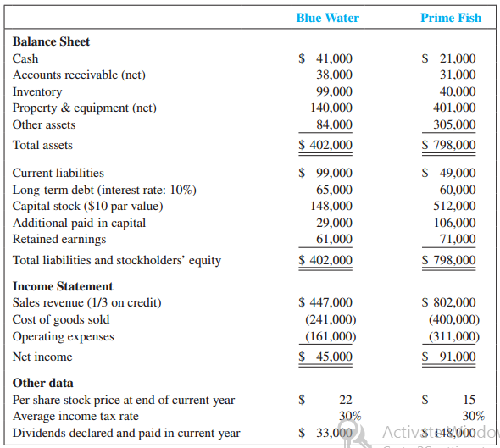Select Blue Water dividends $33,000

[325, 433]
